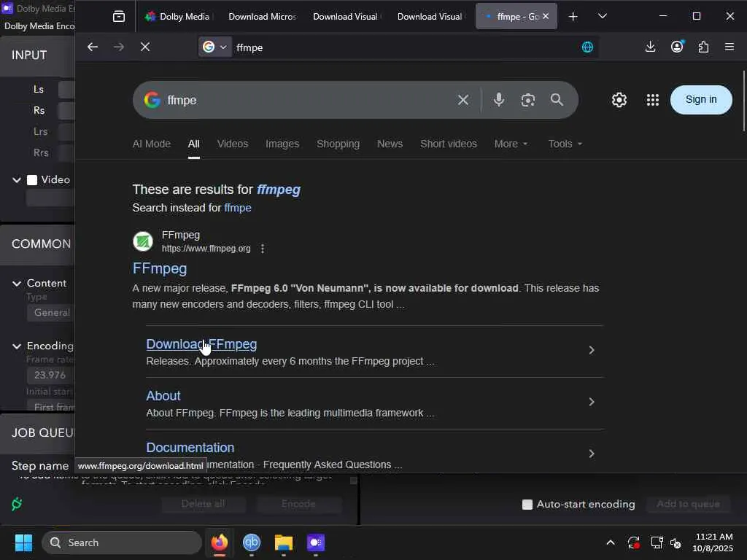
Task: Open the Downloads panel icon
Action: point(650,47)
